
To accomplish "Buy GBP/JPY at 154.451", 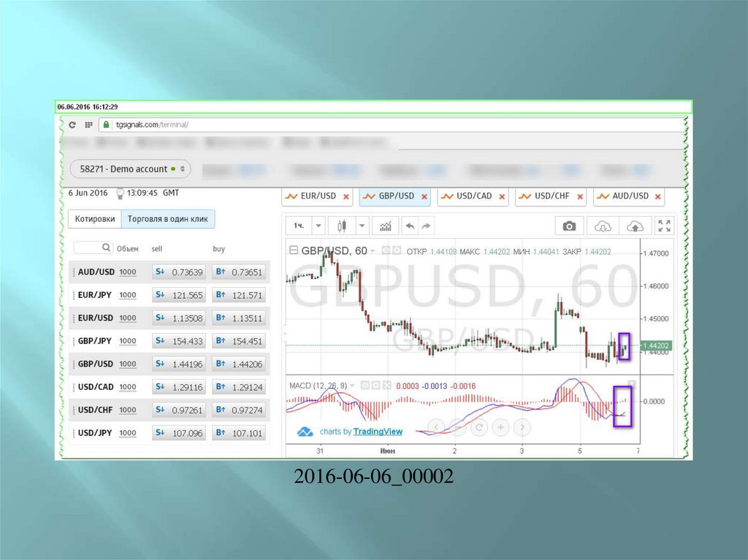I will 239,341.
